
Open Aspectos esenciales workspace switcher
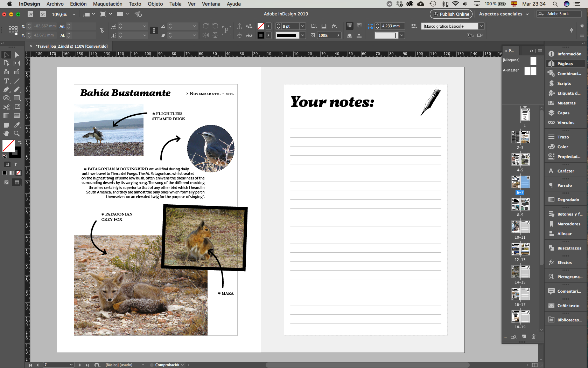[x=504, y=14]
